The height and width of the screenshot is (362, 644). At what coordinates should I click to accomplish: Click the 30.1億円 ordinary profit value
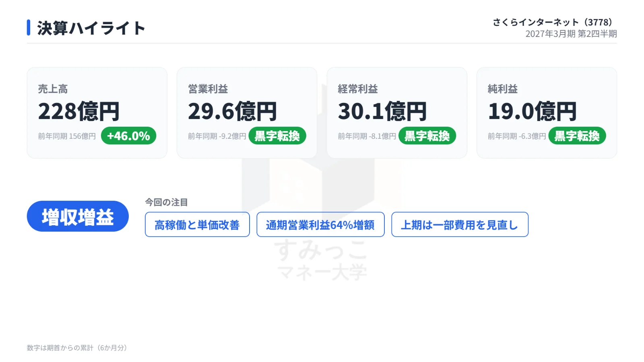tap(382, 111)
